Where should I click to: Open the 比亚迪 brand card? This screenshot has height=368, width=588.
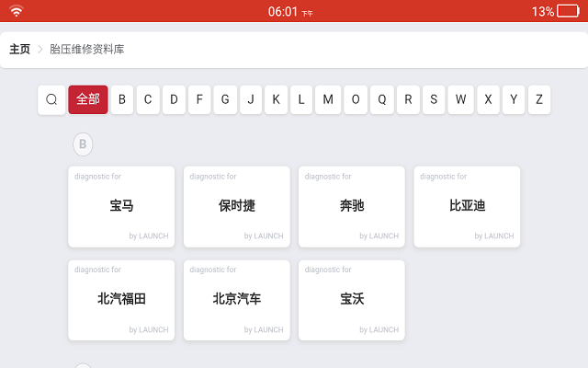pos(467,206)
